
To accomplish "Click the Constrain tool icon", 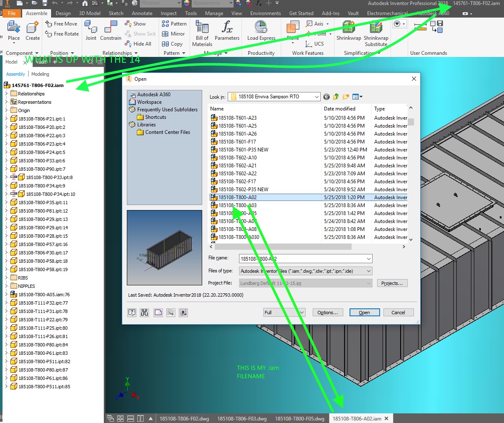I will (x=111, y=31).
